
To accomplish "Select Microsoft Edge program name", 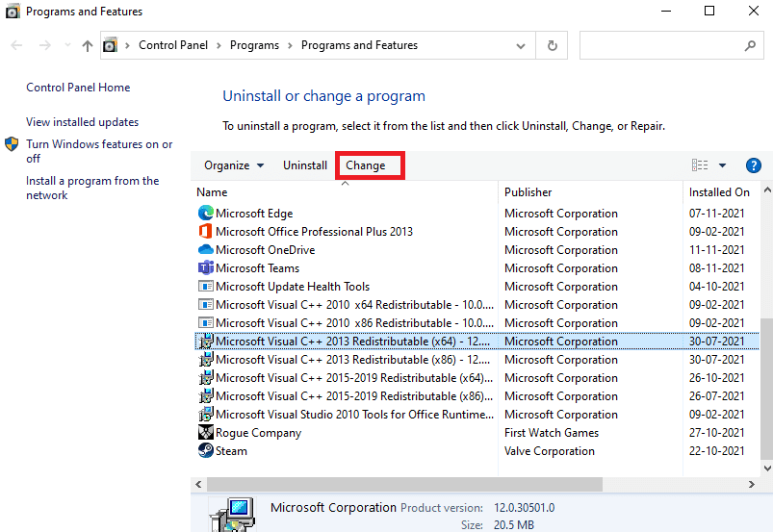I will pyautogui.click(x=254, y=214).
